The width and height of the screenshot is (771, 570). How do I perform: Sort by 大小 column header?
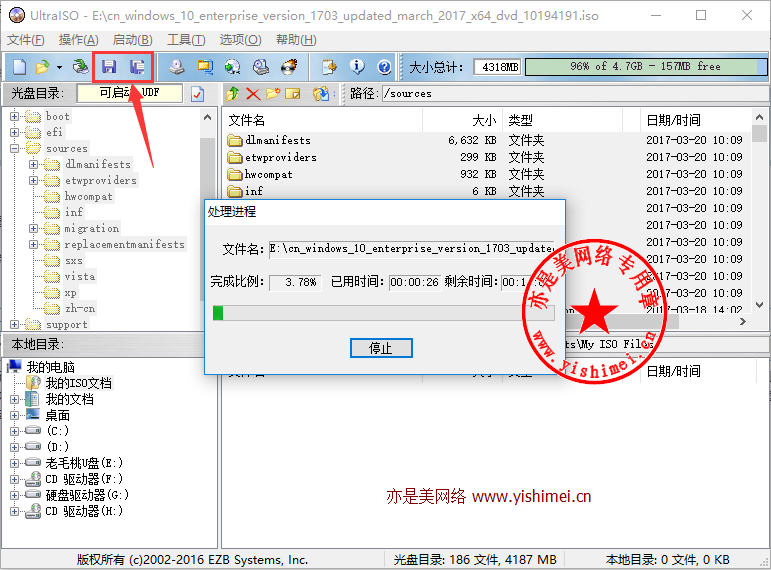[463, 120]
